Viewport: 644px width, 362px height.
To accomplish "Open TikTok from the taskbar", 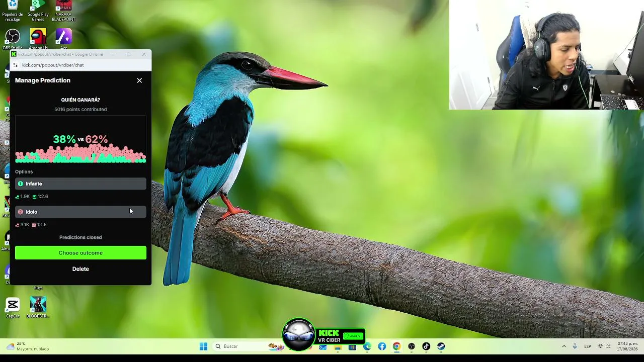I will tap(426, 346).
